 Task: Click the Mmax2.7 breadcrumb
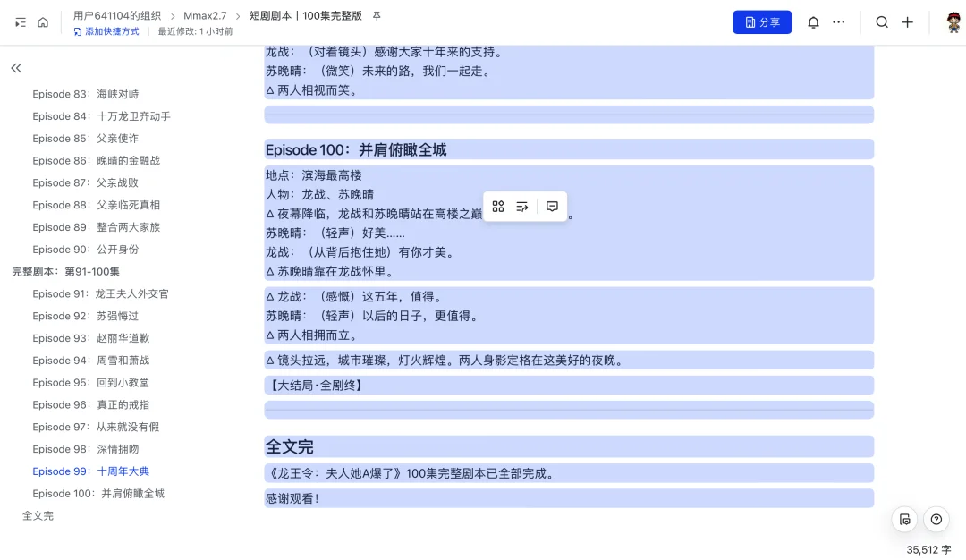coord(205,15)
